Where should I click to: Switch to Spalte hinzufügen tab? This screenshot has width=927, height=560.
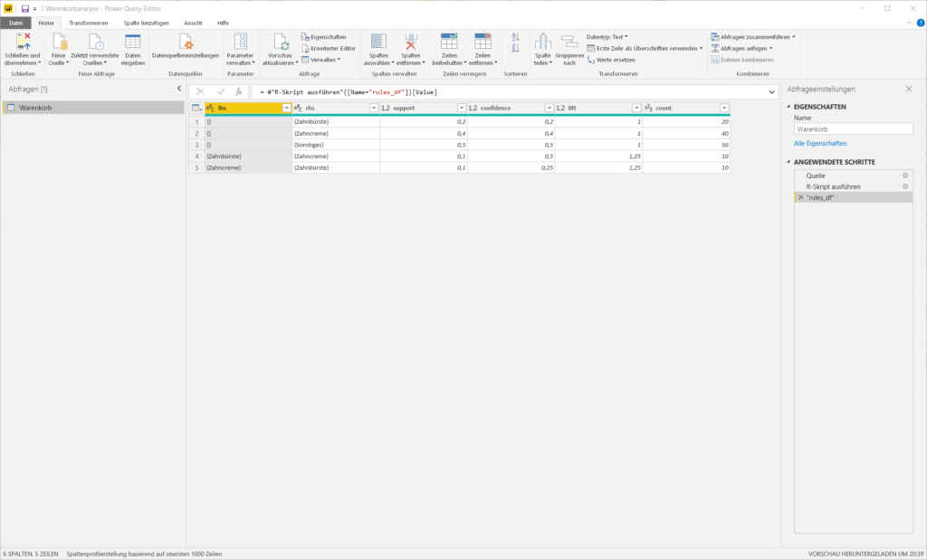pos(146,23)
